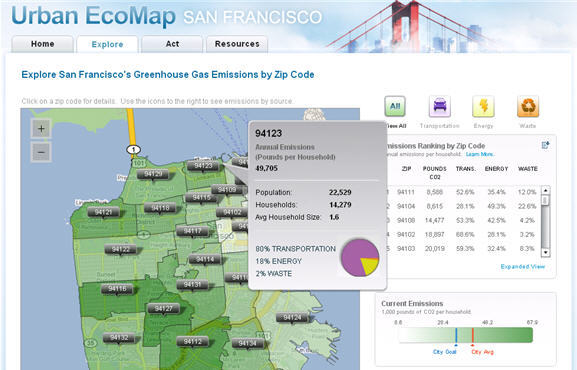
Task: Click the 94127 zip code marker
Action: [163, 309]
